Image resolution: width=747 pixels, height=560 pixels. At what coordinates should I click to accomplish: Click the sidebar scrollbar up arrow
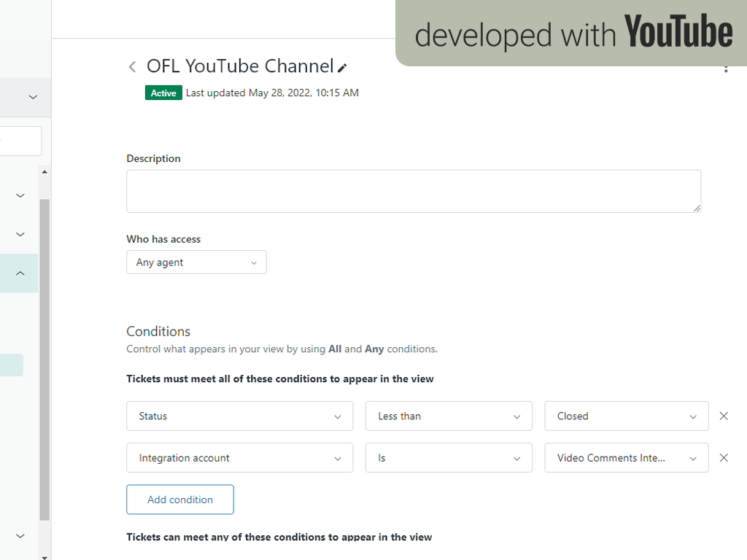click(x=44, y=172)
